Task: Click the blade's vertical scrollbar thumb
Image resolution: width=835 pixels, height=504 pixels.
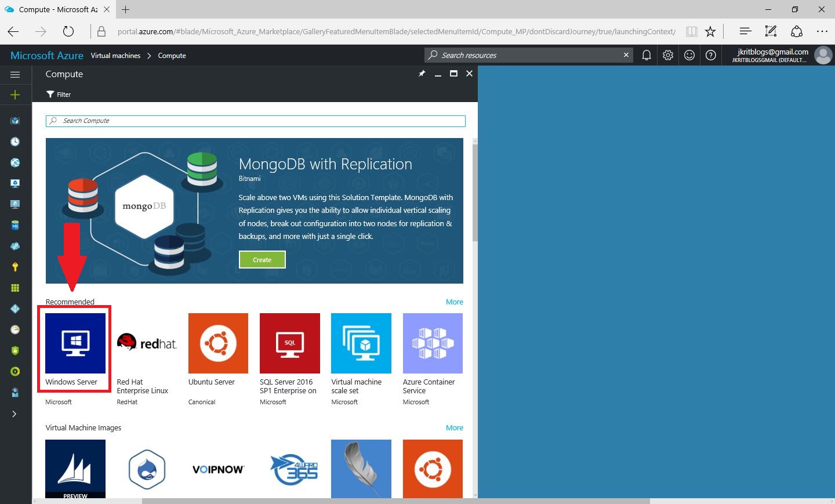Action: 475,192
